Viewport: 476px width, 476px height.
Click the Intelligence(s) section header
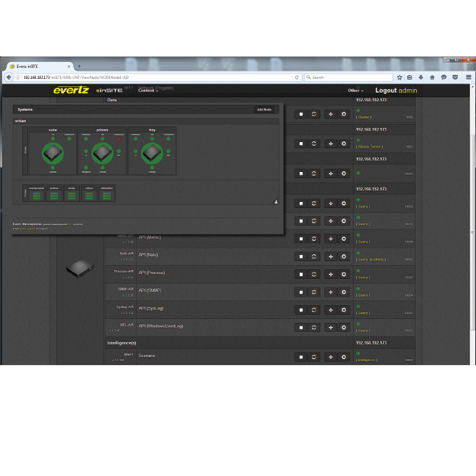pyautogui.click(x=122, y=343)
